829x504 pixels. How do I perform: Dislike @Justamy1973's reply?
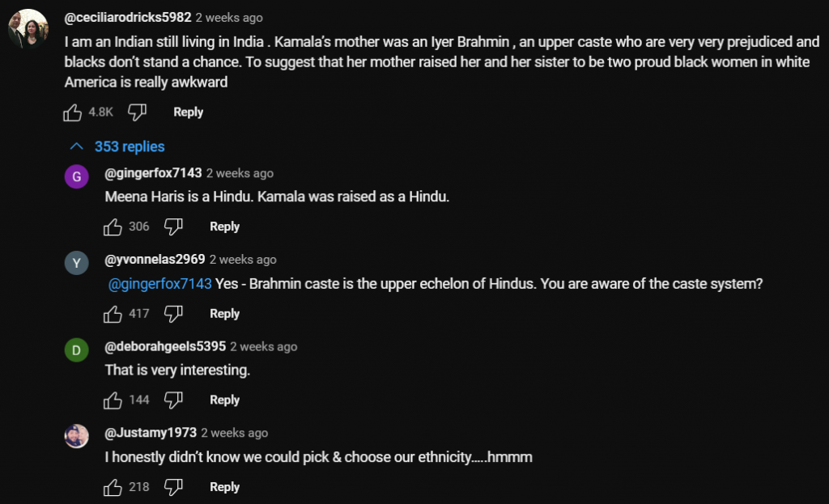(173, 487)
